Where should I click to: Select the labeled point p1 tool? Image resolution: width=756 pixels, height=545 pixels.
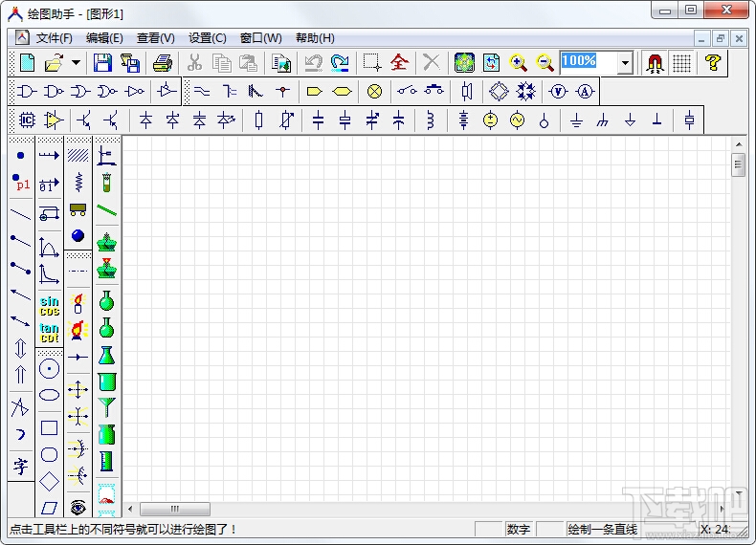pyautogui.click(x=21, y=183)
